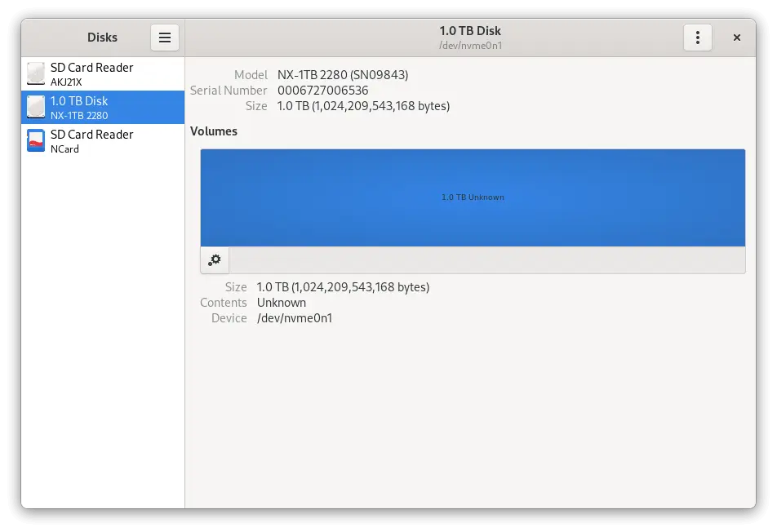Click the Volumes section heading
This screenshot has height=532, width=777.
(214, 131)
